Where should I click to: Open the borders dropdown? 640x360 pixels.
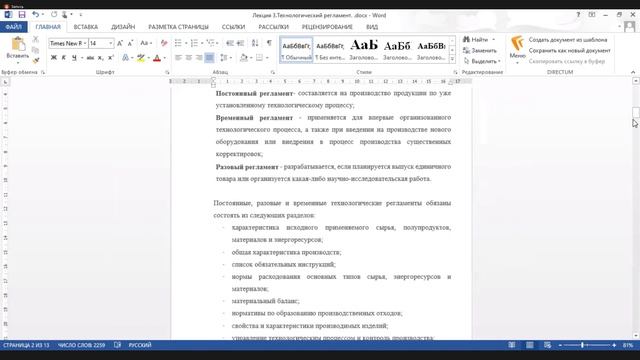[267, 58]
